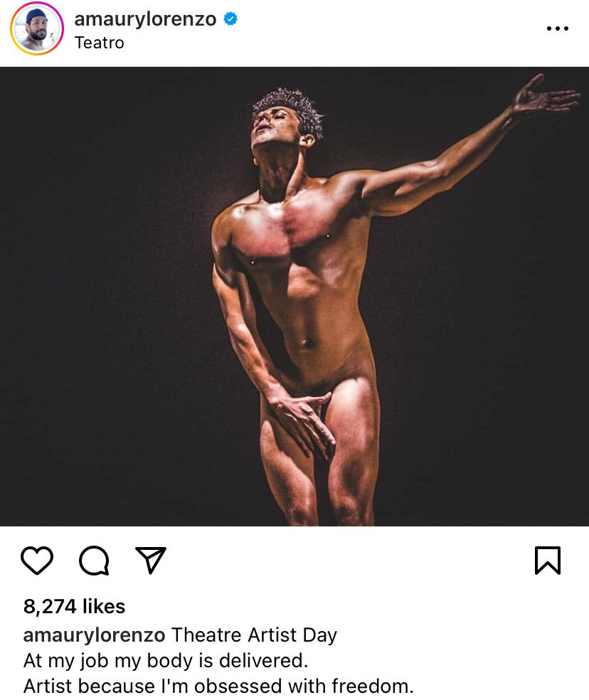
Task: Share the post via paper plane icon
Action: [151, 560]
